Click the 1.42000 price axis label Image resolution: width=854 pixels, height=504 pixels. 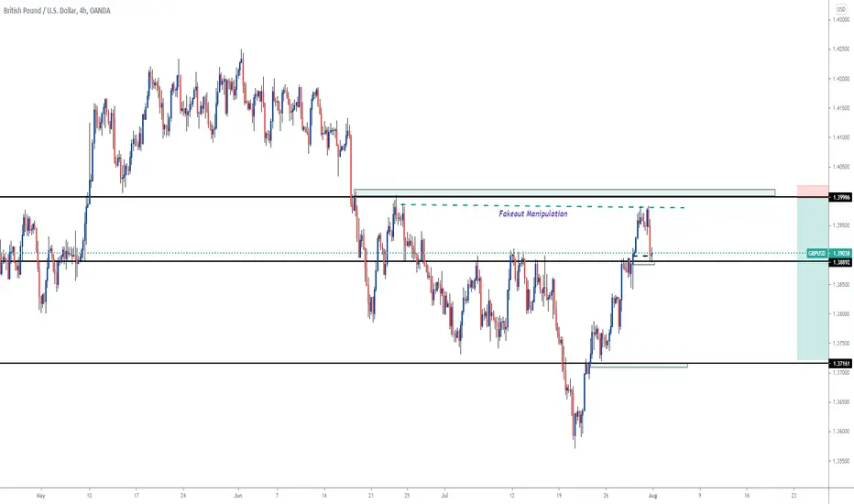(841, 79)
